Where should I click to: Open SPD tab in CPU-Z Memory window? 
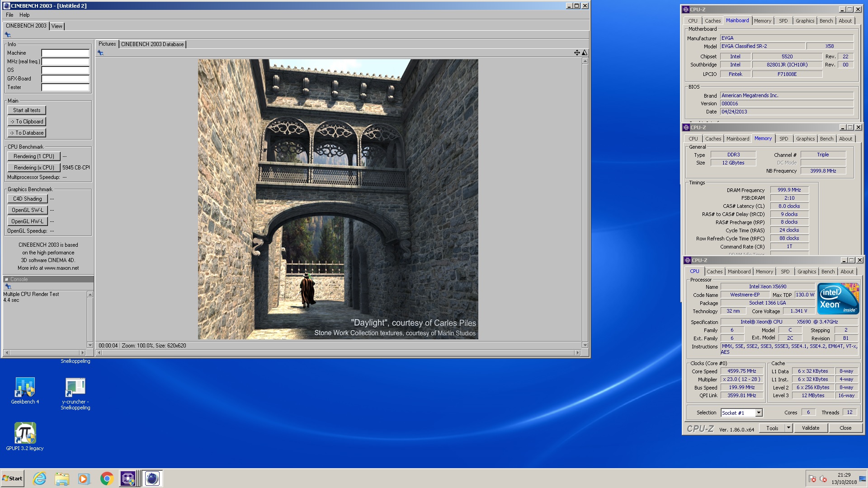pos(784,139)
